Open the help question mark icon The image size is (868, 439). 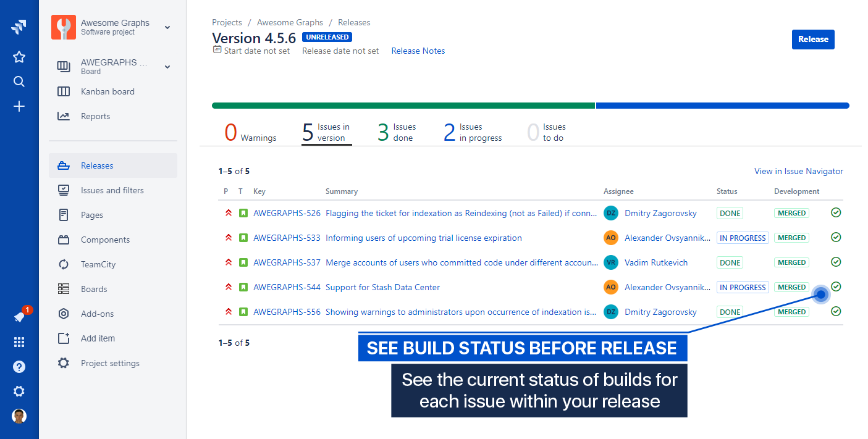(19, 367)
